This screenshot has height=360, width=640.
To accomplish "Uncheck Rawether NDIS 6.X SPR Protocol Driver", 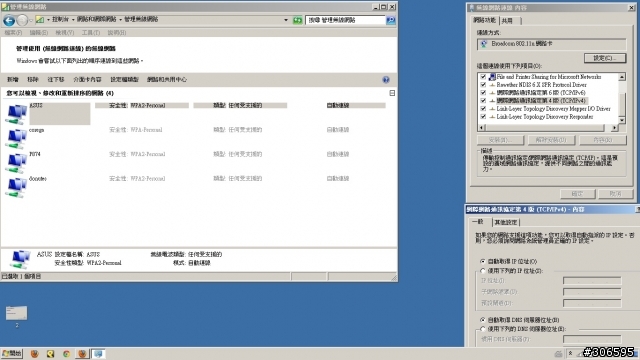I will (x=483, y=85).
